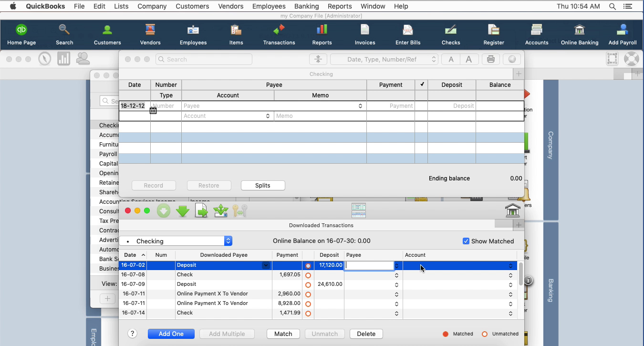
Task: Open the Items list icon
Action: 236,34
